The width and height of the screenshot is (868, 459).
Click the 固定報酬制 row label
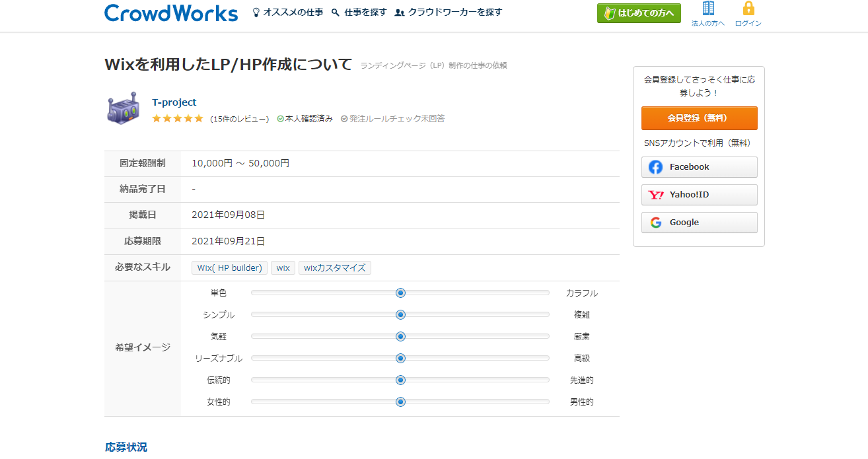(x=143, y=163)
